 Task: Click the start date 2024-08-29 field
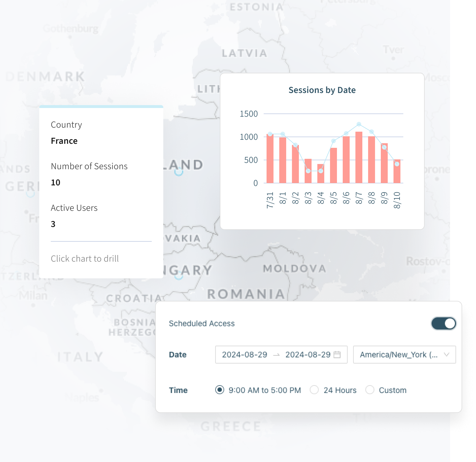(x=245, y=355)
